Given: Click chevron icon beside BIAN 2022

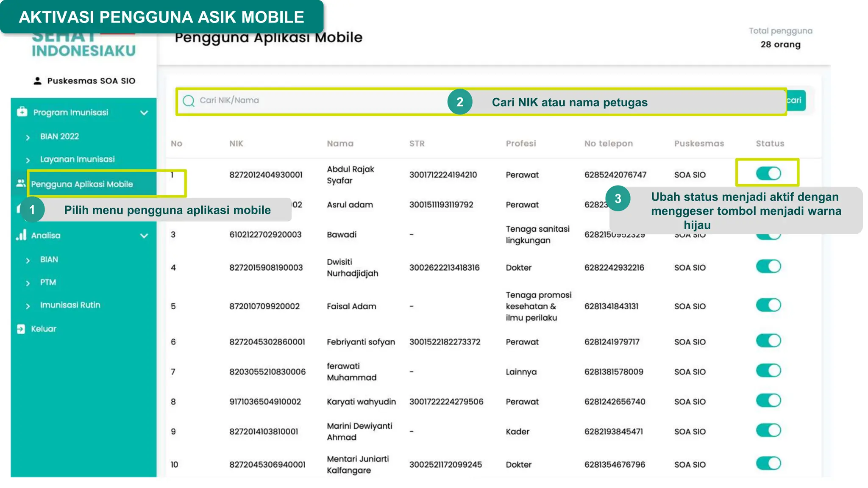Looking at the screenshot, I should point(28,137).
